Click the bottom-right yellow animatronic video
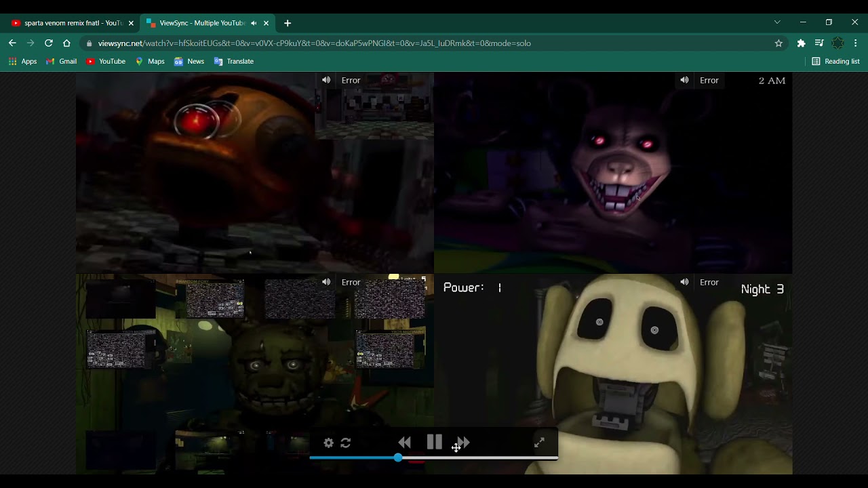 (613, 374)
